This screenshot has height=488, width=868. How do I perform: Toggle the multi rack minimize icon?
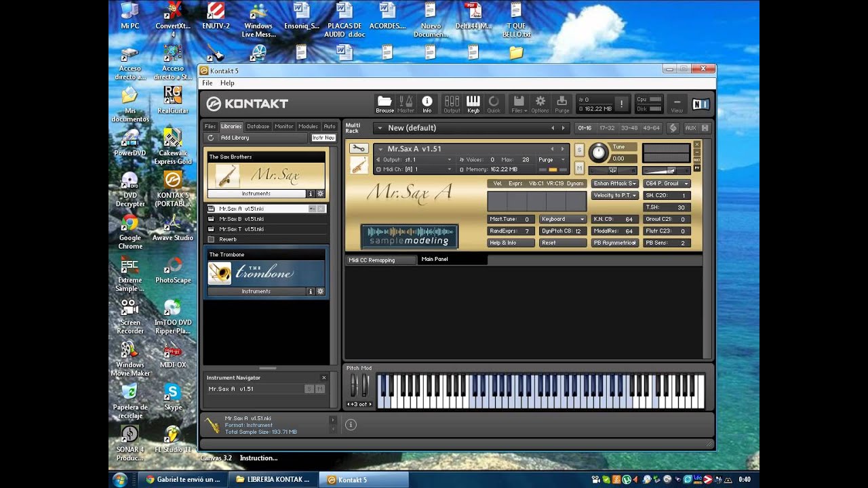(x=705, y=127)
